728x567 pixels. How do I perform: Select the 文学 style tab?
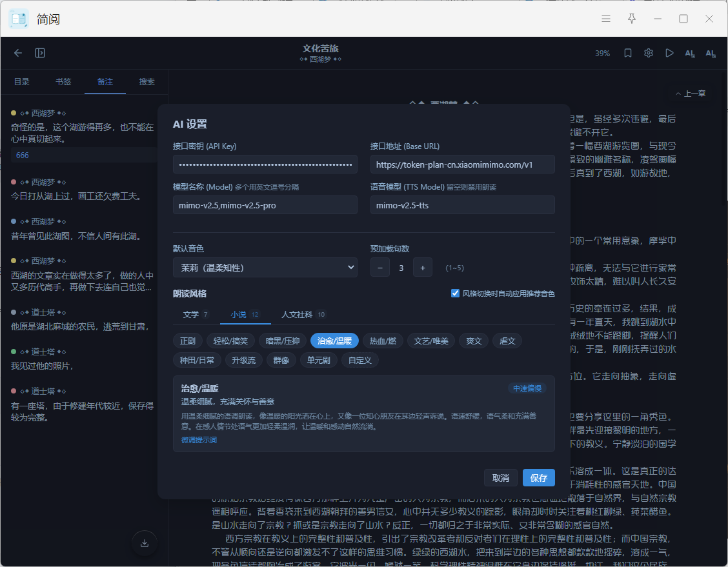pos(196,315)
